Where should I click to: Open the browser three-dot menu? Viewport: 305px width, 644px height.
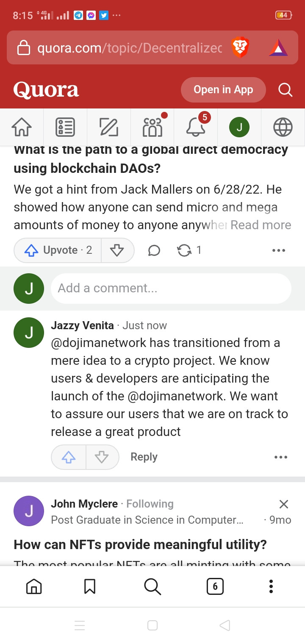(271, 586)
